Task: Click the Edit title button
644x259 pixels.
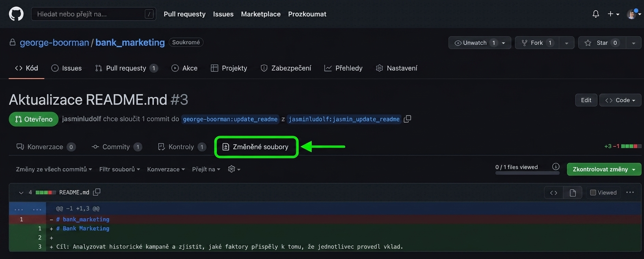Action: (586, 100)
